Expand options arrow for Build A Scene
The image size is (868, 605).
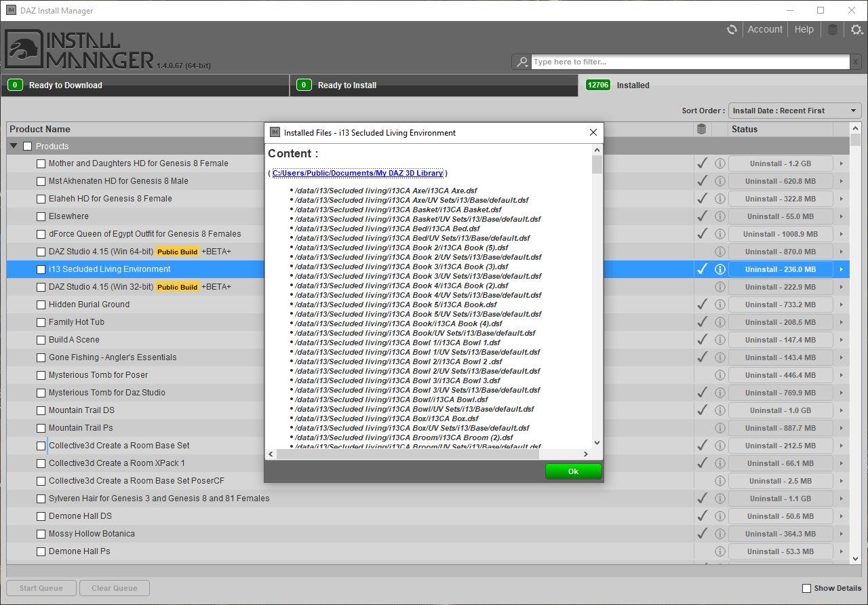pyautogui.click(x=841, y=340)
